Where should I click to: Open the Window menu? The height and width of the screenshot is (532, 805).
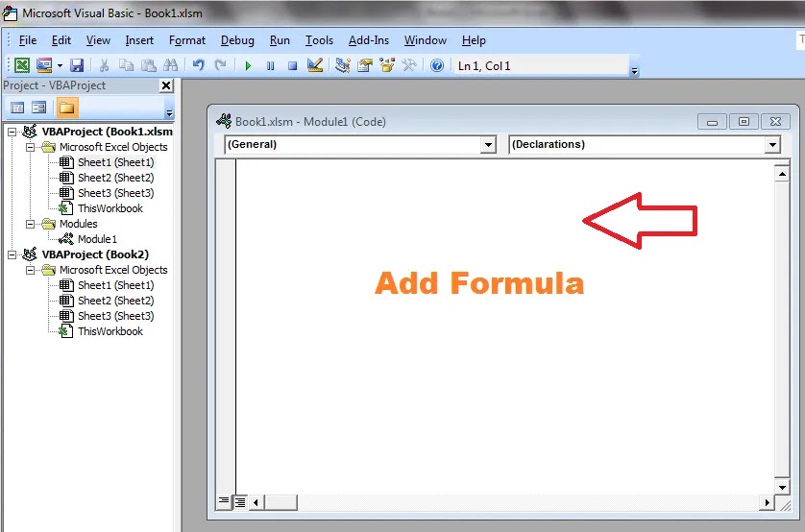pos(426,40)
